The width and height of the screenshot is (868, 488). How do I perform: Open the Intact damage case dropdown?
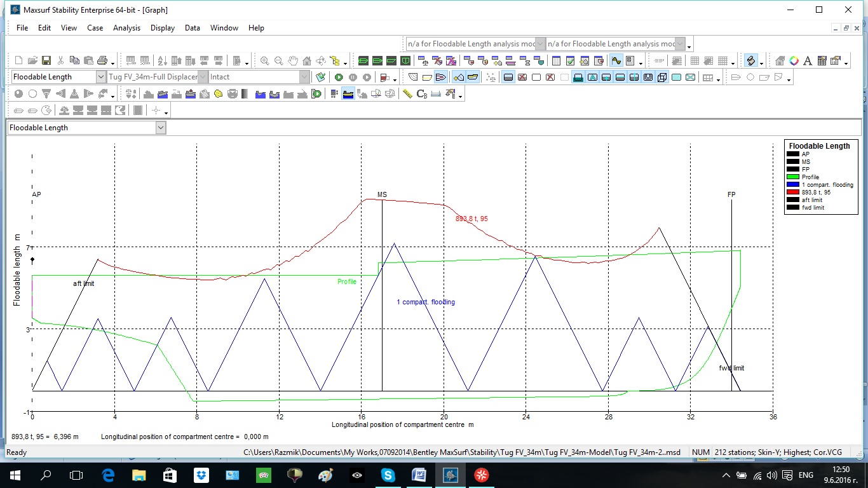point(304,77)
